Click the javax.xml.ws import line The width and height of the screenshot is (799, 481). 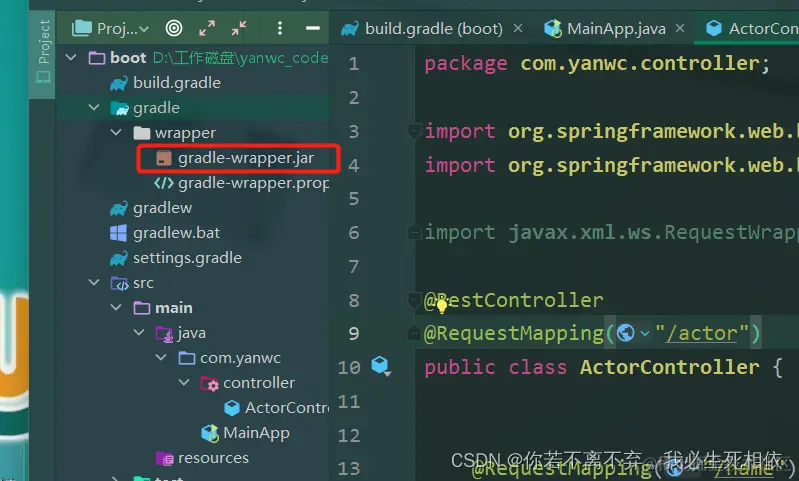(611, 232)
